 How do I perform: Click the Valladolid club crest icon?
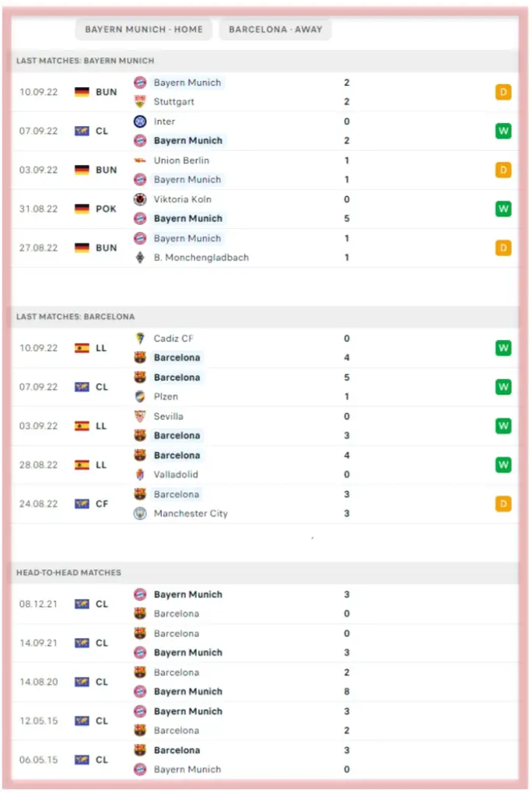(x=140, y=475)
